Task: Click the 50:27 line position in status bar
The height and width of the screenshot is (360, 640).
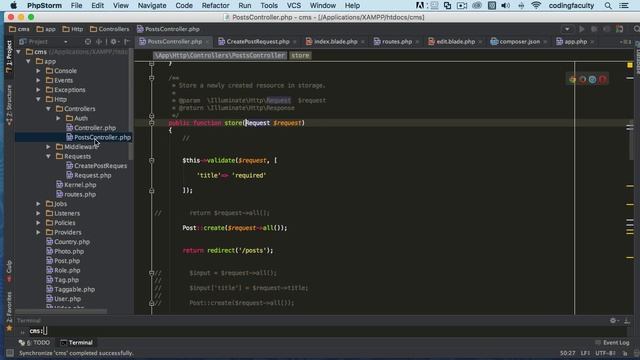Action: (567, 353)
